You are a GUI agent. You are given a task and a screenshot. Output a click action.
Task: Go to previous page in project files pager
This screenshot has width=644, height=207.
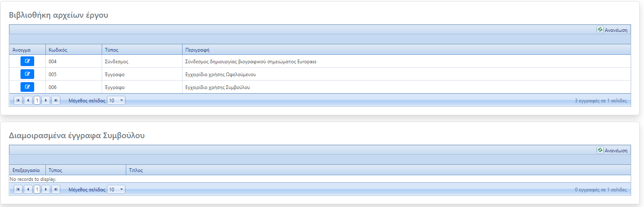point(28,100)
